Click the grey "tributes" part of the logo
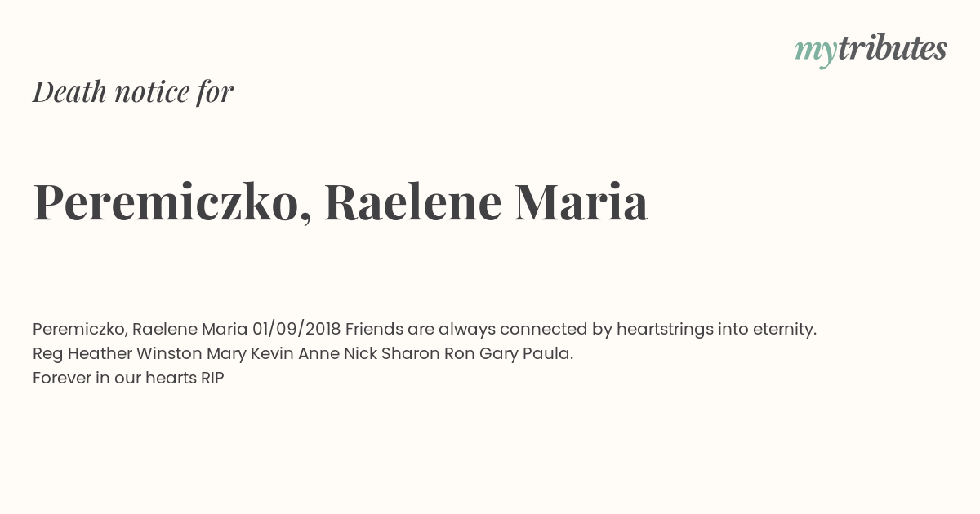 point(893,48)
